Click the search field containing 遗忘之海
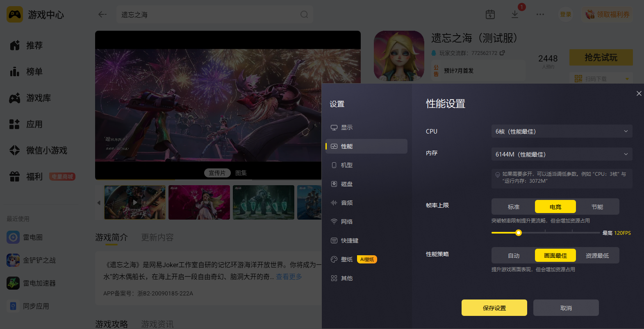 point(215,14)
